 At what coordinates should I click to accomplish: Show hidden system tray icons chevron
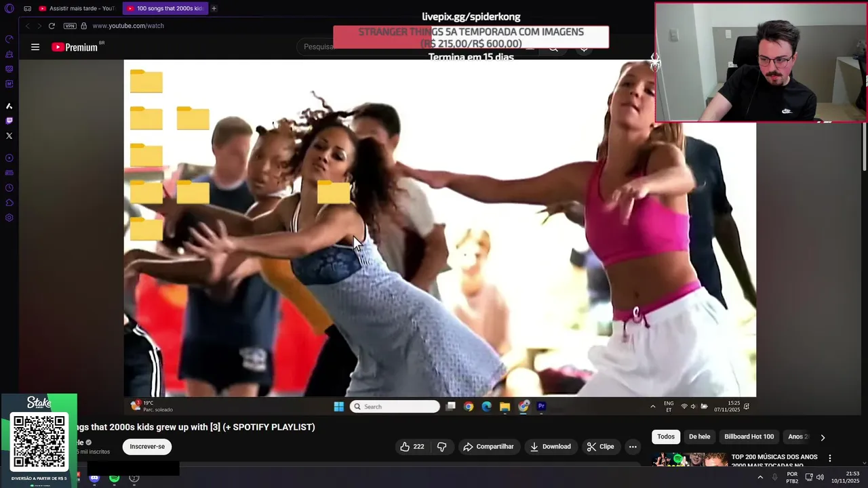pos(760,477)
